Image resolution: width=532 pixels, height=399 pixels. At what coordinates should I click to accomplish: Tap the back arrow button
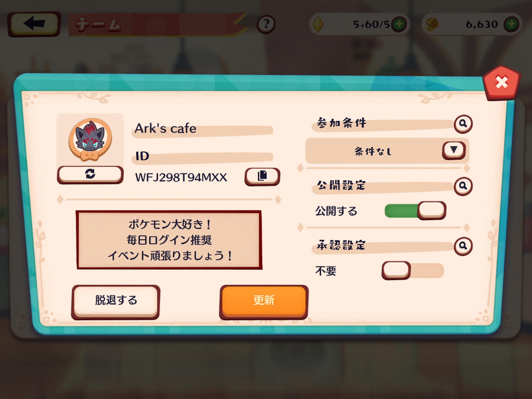34,24
